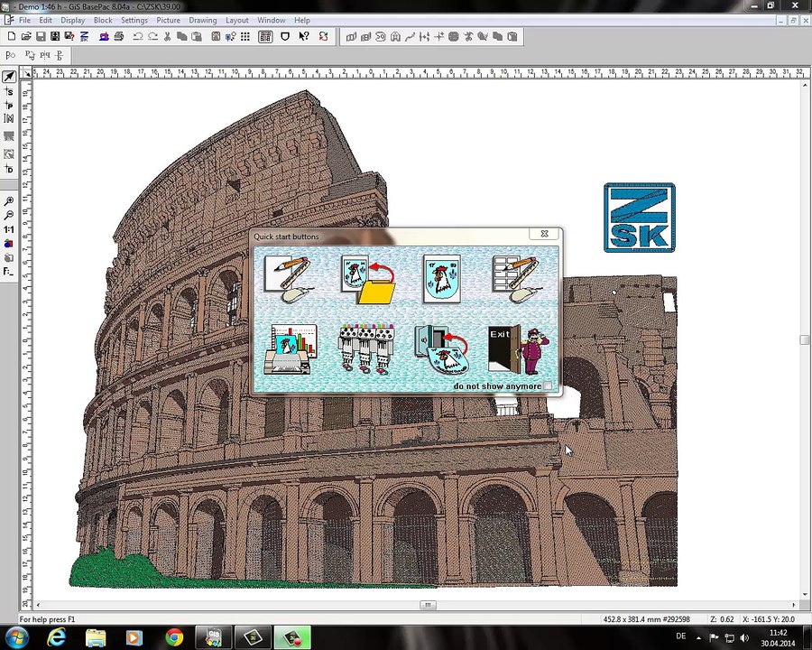Click the volume speaker tray icon
This screenshot has width=812, height=650.
(x=744, y=637)
